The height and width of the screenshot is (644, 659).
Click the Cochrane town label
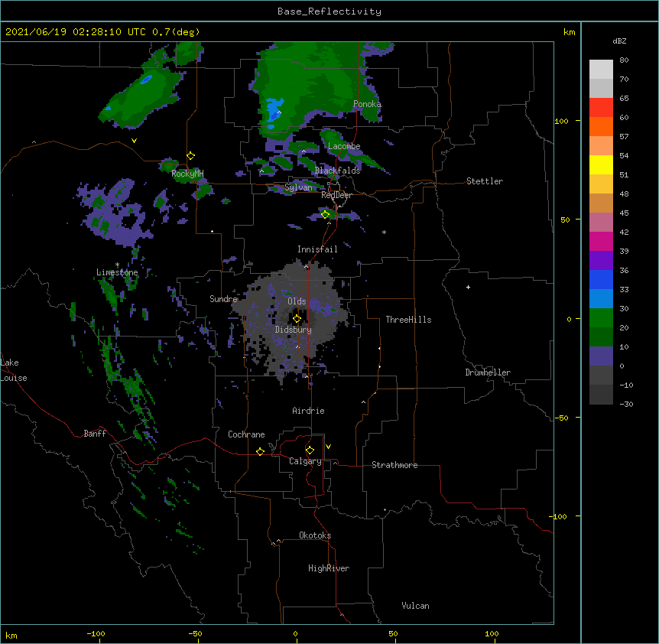pyautogui.click(x=246, y=434)
